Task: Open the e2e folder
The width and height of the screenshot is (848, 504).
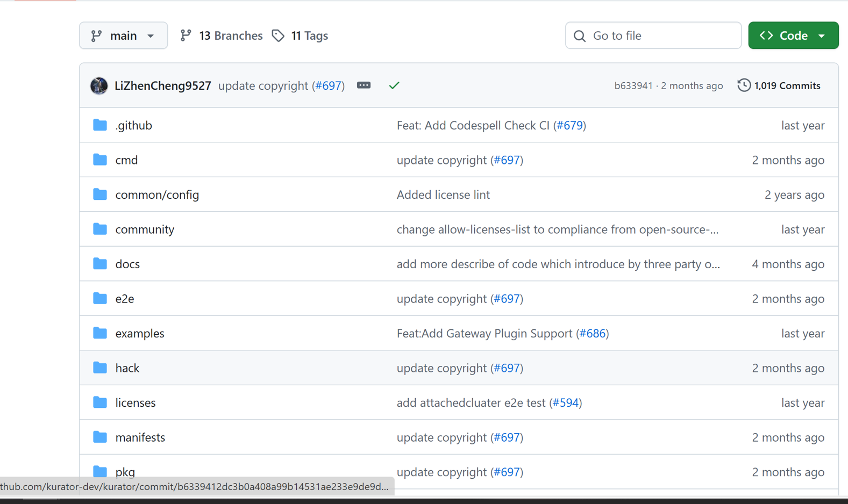Action: click(x=125, y=299)
